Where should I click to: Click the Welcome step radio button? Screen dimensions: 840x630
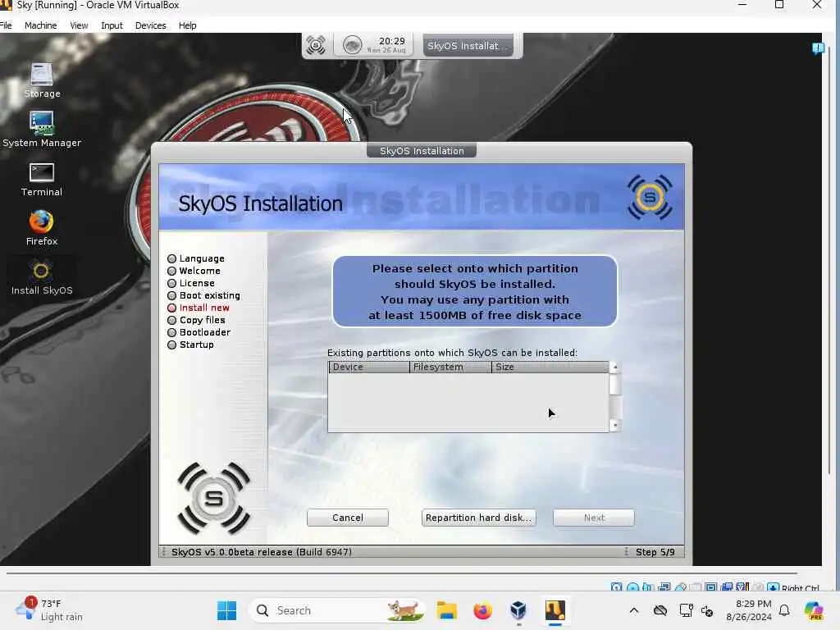[172, 271]
